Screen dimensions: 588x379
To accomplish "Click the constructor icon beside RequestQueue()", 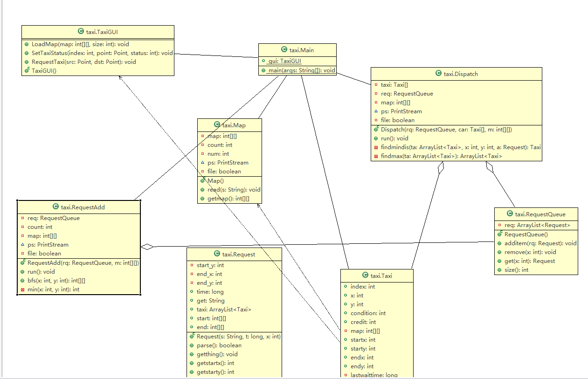I will [500, 234].
